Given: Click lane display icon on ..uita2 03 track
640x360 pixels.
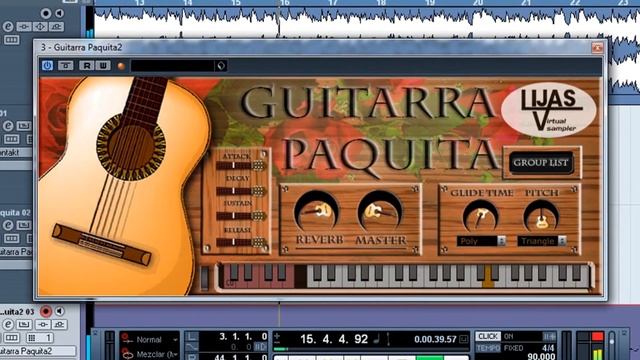Looking at the screenshot, I should [x=11, y=338].
